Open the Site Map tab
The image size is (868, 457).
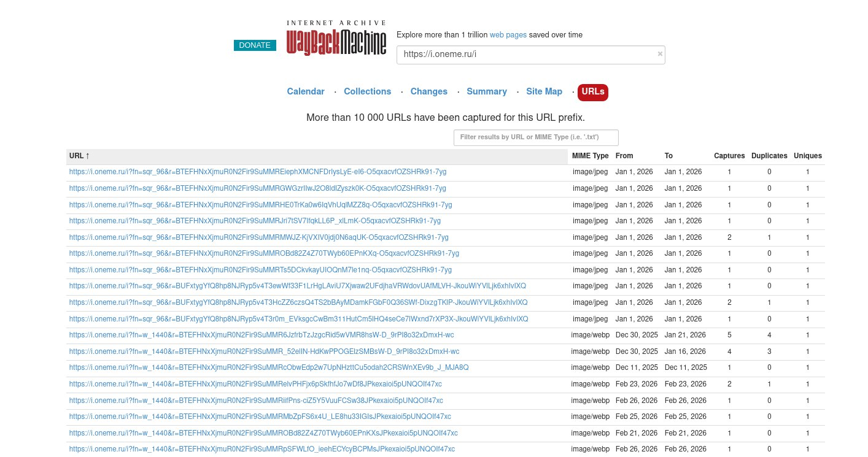click(544, 92)
